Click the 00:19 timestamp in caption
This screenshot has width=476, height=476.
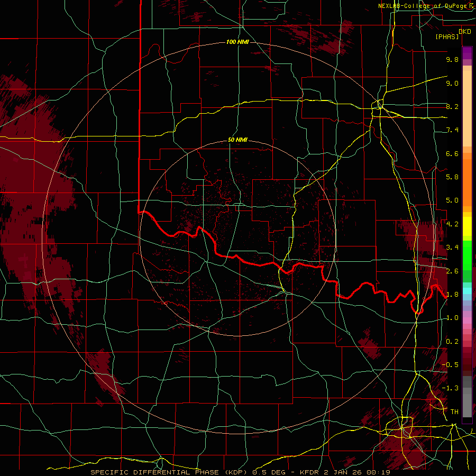coord(380,472)
